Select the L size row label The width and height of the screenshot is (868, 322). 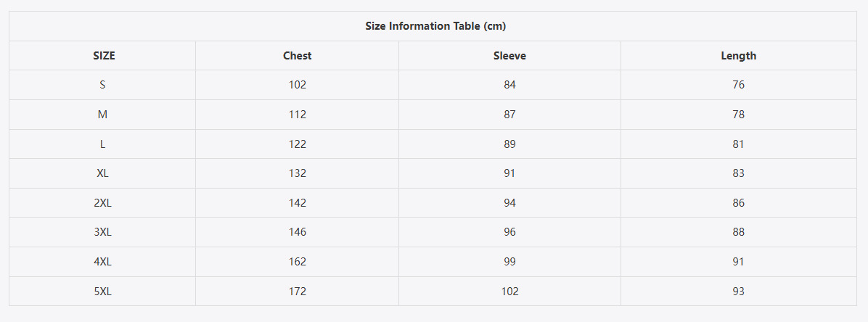point(102,144)
